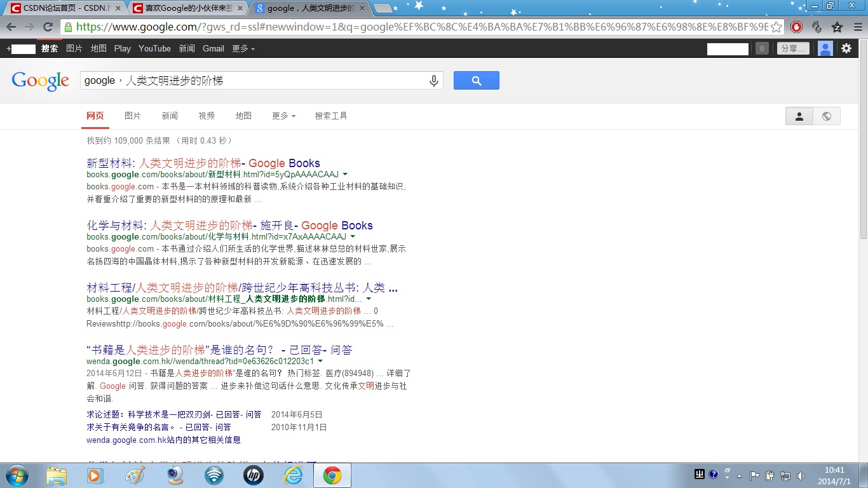The height and width of the screenshot is (488, 868).
Task: Click the blue account profile avatar
Action: click(825, 48)
